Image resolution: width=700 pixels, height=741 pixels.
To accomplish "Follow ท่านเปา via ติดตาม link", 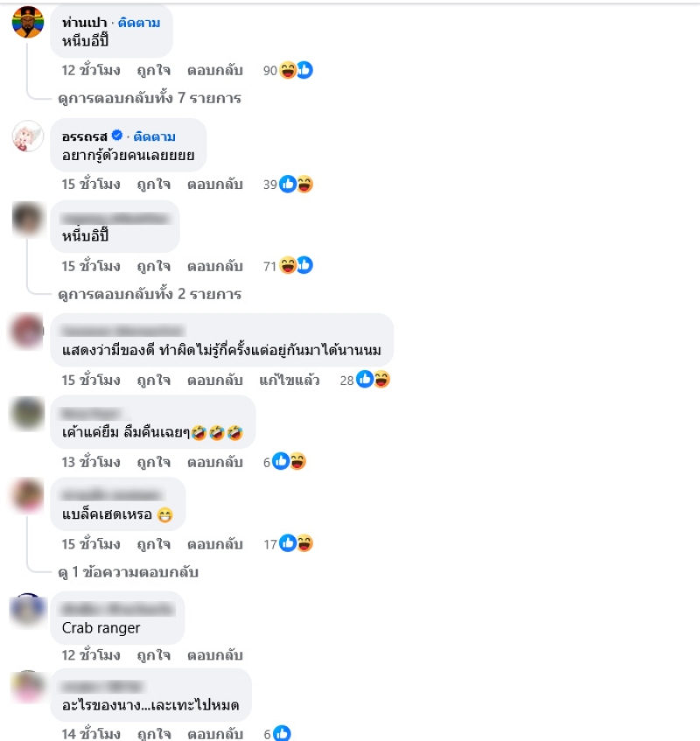I will click(x=139, y=23).
